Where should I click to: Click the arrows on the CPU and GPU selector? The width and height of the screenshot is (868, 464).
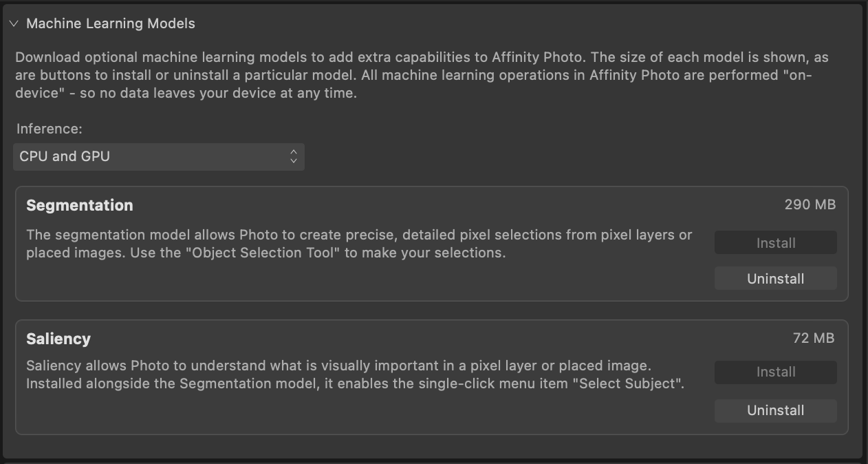point(294,156)
